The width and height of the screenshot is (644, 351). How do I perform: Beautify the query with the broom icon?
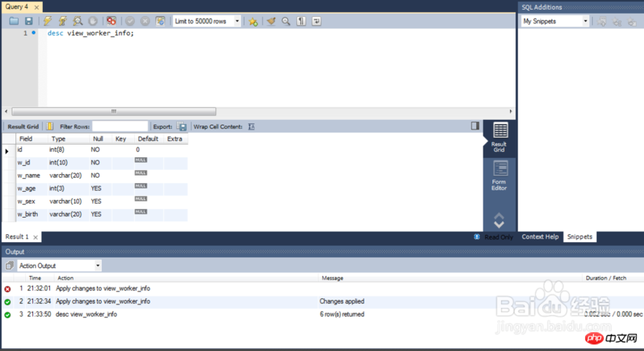(x=271, y=21)
